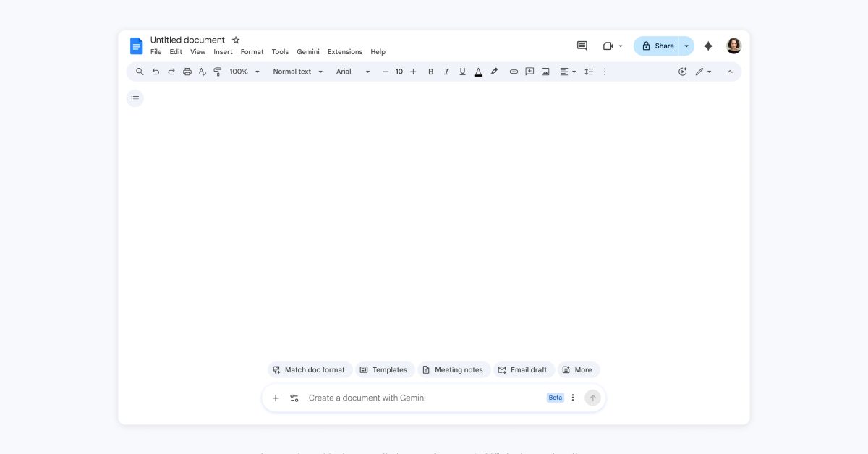Click the Create a document with Gemini field

(x=420, y=398)
